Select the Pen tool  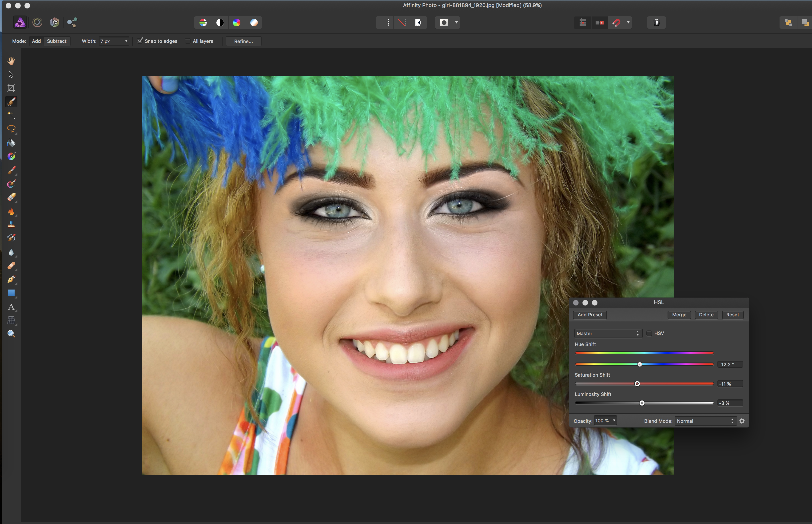coord(11,279)
